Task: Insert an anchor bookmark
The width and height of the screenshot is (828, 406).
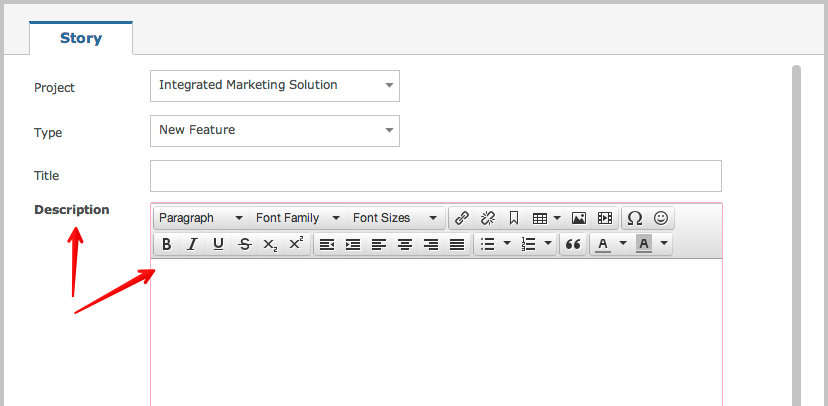Action: pos(514,218)
